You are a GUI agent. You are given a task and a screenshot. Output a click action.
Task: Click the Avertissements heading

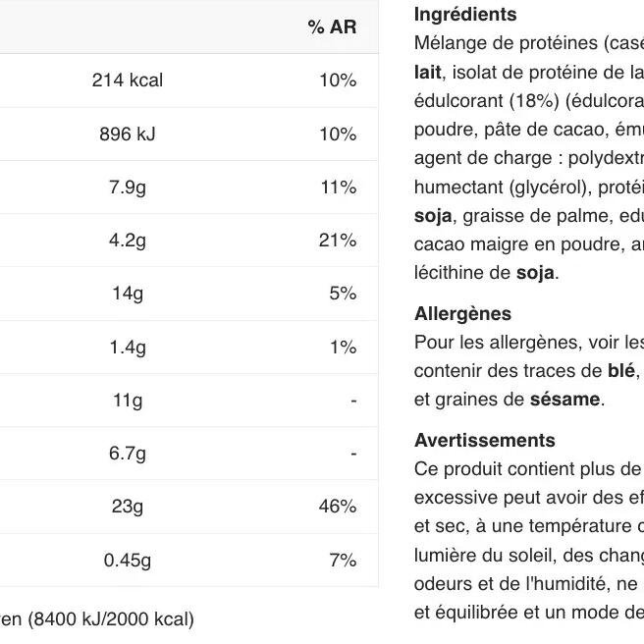click(x=485, y=441)
